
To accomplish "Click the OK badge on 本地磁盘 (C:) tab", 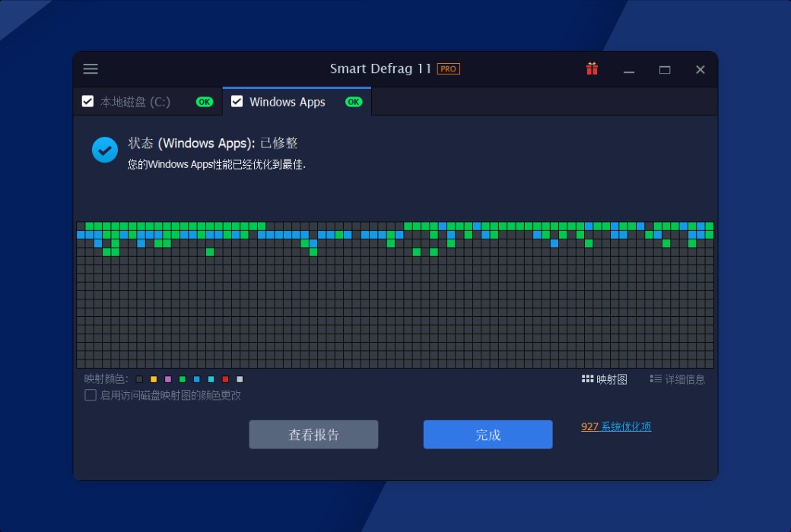I will tap(205, 102).
